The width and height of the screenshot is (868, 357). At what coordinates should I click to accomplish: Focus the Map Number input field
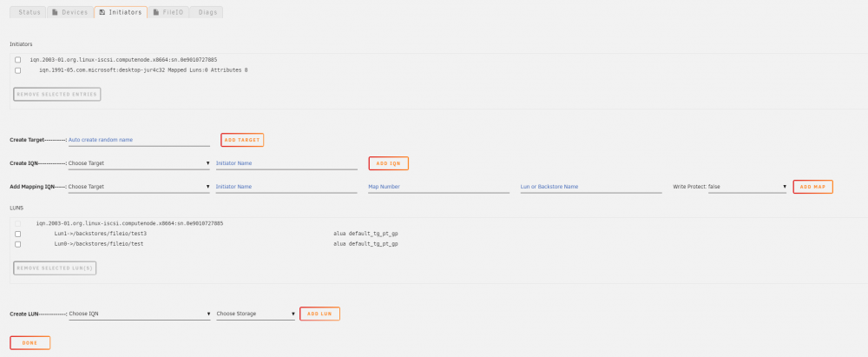pyautogui.click(x=438, y=187)
